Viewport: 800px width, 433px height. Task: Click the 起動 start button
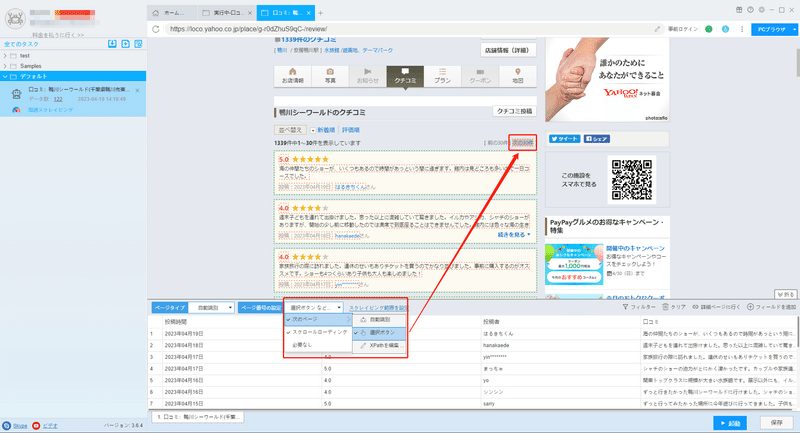[x=730, y=423]
